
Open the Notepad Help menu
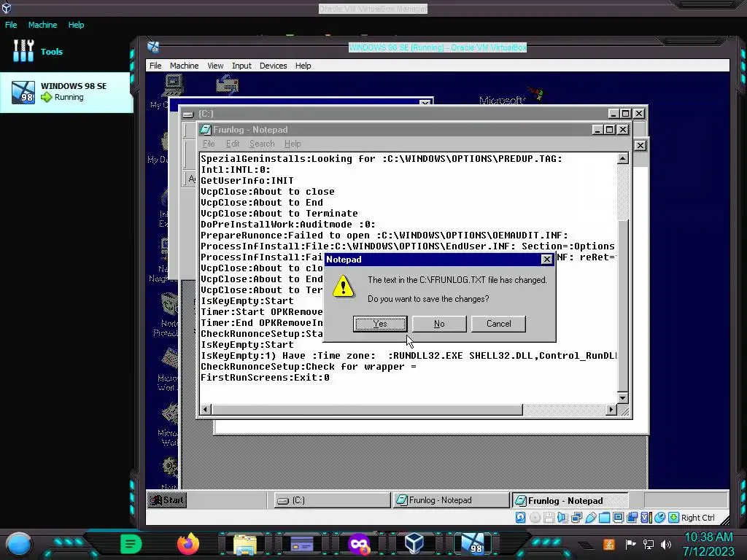293,144
